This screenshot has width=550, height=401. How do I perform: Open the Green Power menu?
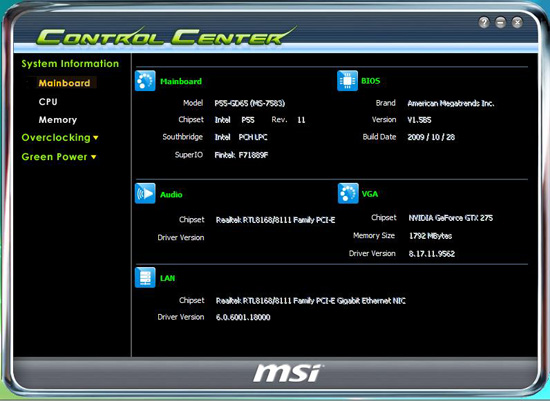[x=54, y=157]
